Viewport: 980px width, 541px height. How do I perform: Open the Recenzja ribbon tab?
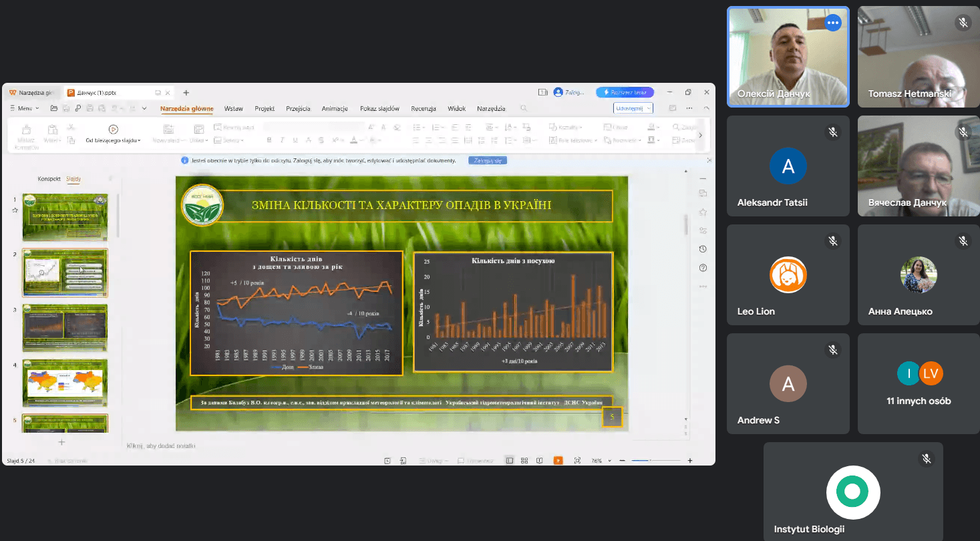tap(424, 108)
